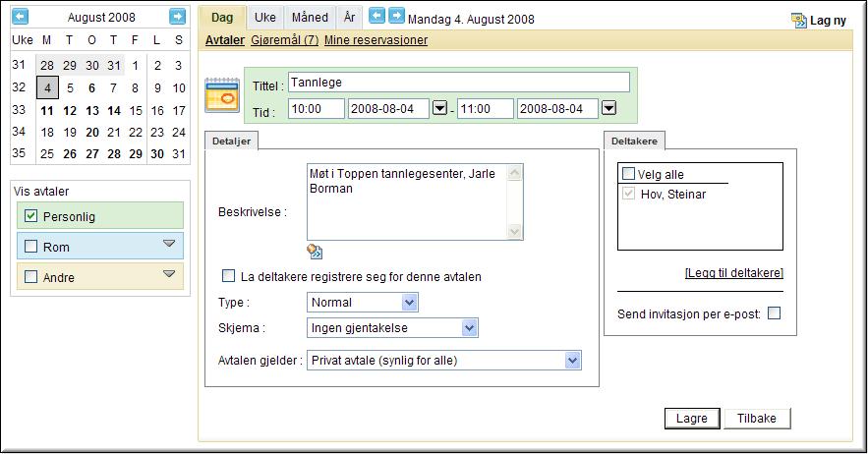Toggle Personlig appointments checkbox
This screenshot has width=868, height=454.
tap(31, 216)
